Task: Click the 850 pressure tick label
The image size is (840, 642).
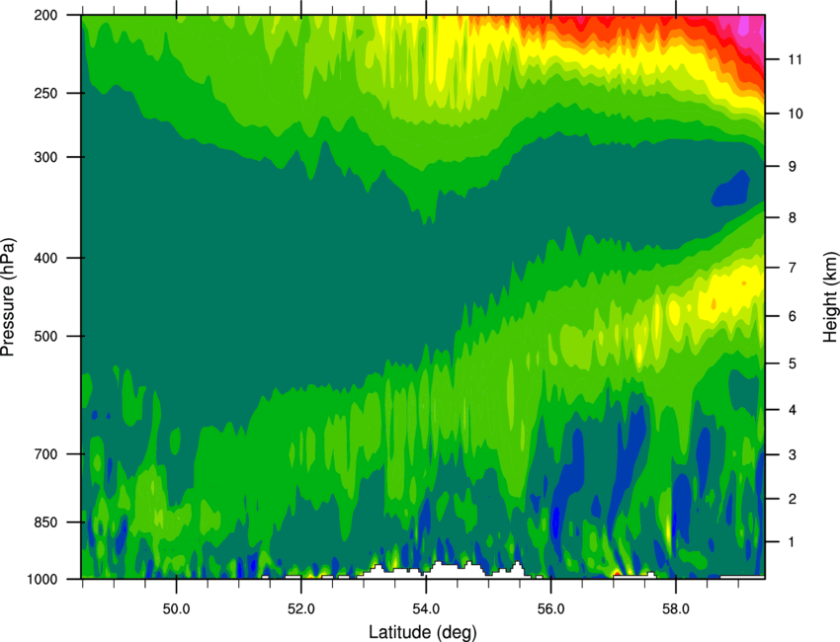Action: tap(45, 522)
